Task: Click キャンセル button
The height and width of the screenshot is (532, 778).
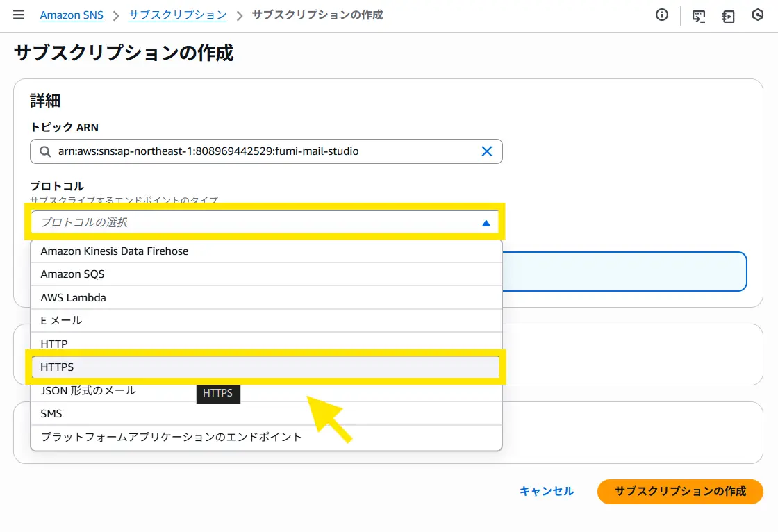Action: [x=547, y=492]
